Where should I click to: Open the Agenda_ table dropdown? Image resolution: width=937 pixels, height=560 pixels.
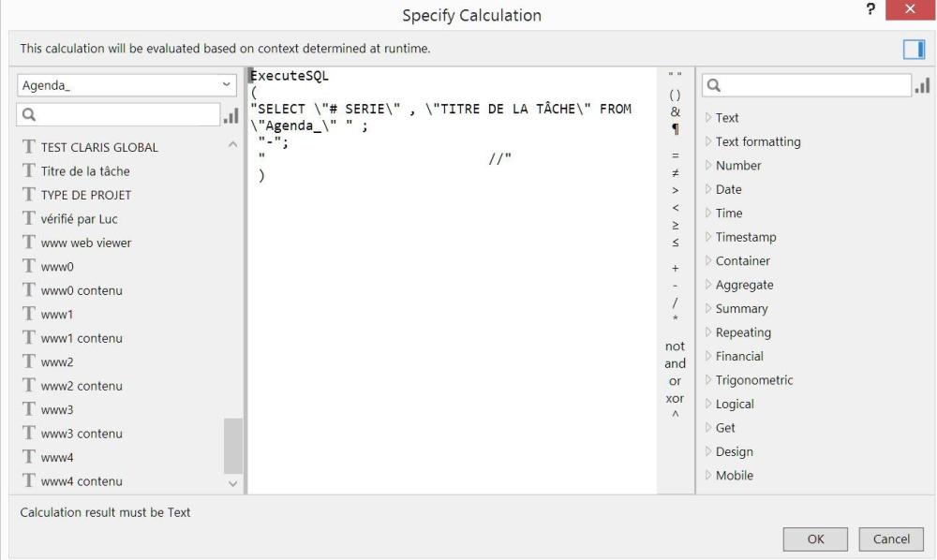(127, 85)
